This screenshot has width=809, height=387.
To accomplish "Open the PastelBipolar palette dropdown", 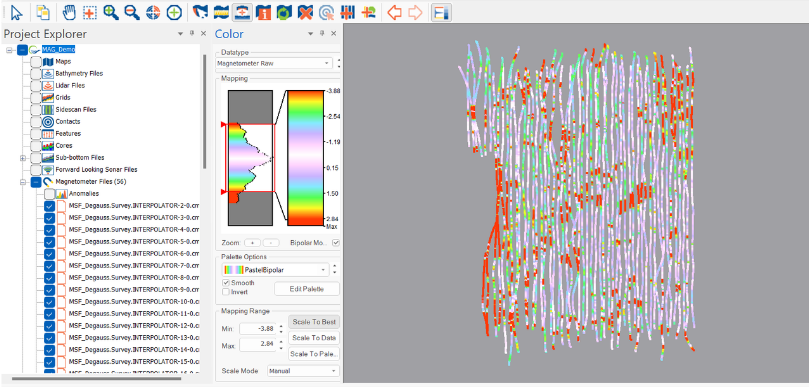I will (276, 270).
